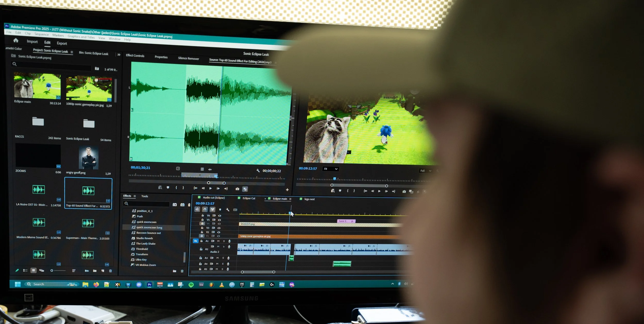Click trash icon in Project panel
Screen dimensions: 644x324
tap(111, 271)
